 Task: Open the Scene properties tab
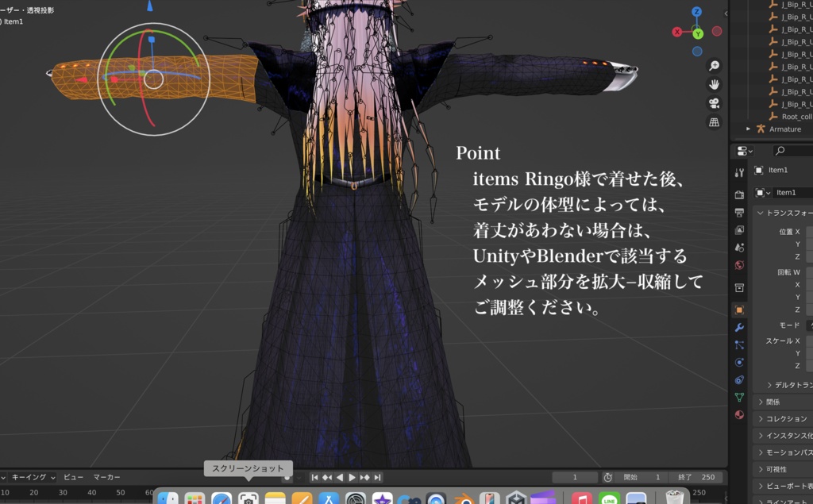pos(739,248)
